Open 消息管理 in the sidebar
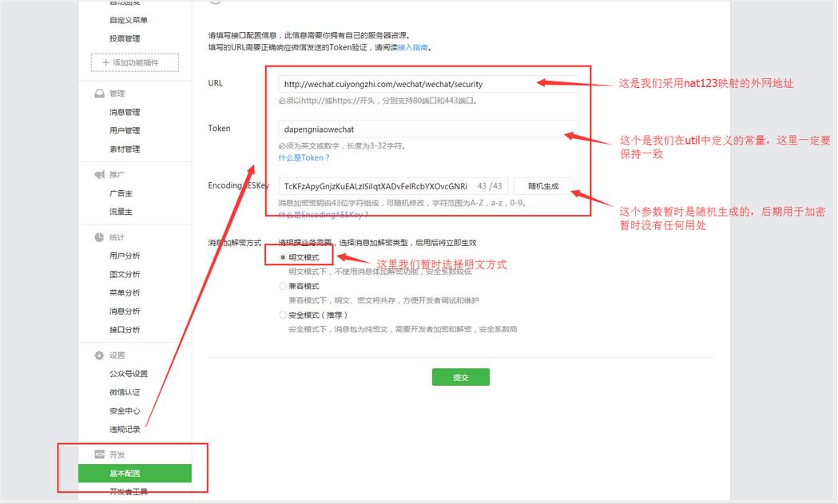This screenshot has width=838, height=504. click(125, 113)
